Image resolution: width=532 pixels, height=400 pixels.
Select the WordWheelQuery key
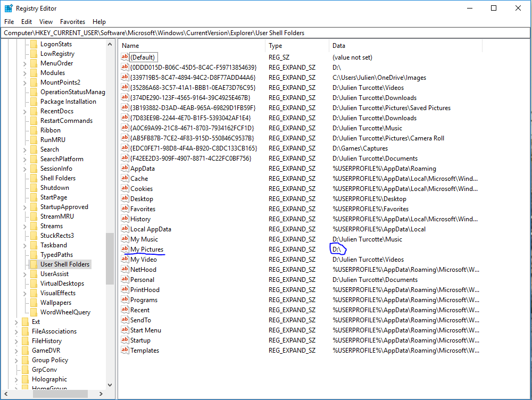click(x=65, y=312)
